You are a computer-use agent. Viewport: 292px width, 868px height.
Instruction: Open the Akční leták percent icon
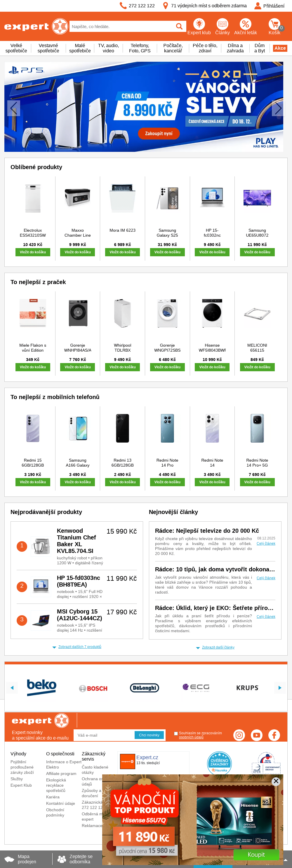[245, 24]
